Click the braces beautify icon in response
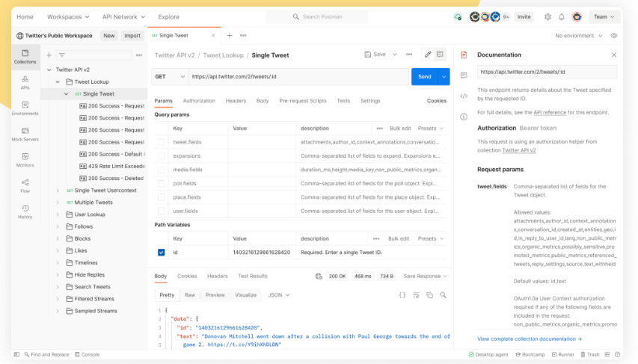 (x=402, y=295)
